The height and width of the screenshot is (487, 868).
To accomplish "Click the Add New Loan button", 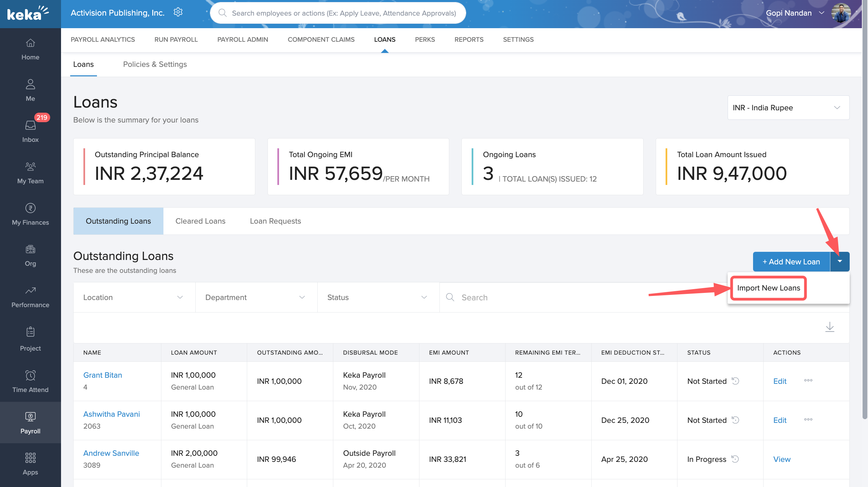I will click(791, 262).
